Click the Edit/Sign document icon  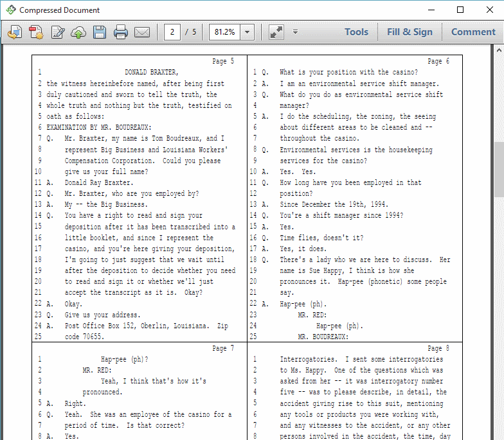58,32
